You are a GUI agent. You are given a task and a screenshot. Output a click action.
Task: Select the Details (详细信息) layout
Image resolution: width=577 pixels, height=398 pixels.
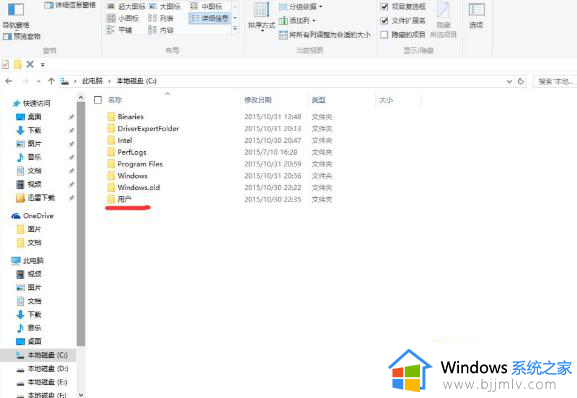[x=210, y=18]
